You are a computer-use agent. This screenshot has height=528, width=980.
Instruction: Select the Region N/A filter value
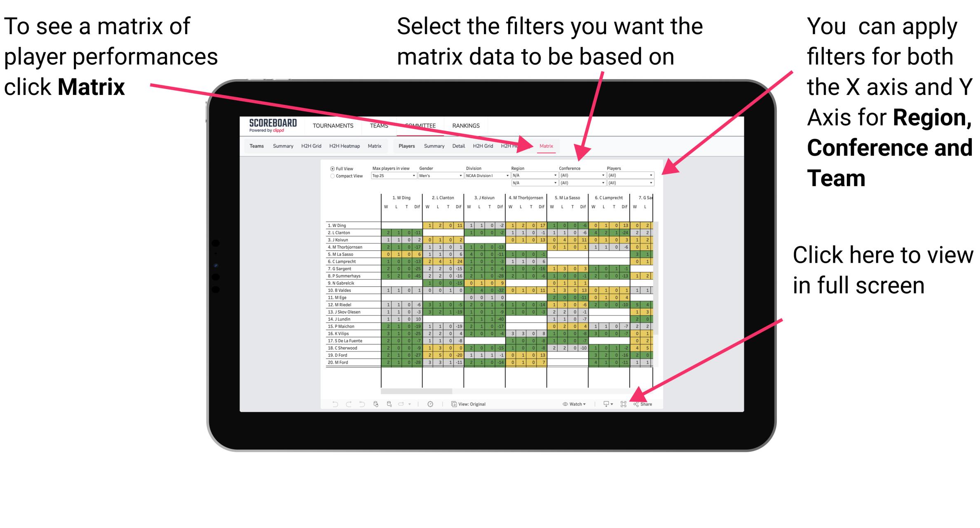pos(533,176)
